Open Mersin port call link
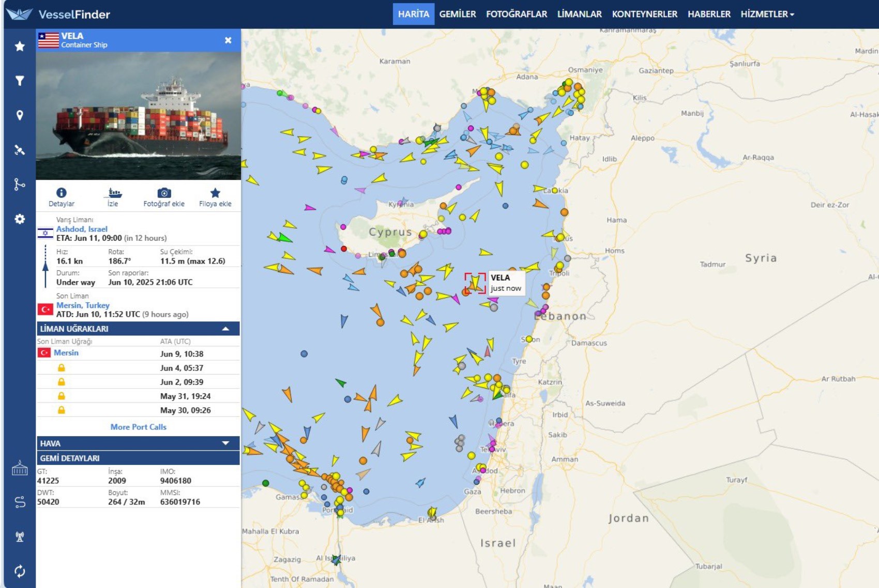This screenshot has height=588, width=879. click(66, 353)
